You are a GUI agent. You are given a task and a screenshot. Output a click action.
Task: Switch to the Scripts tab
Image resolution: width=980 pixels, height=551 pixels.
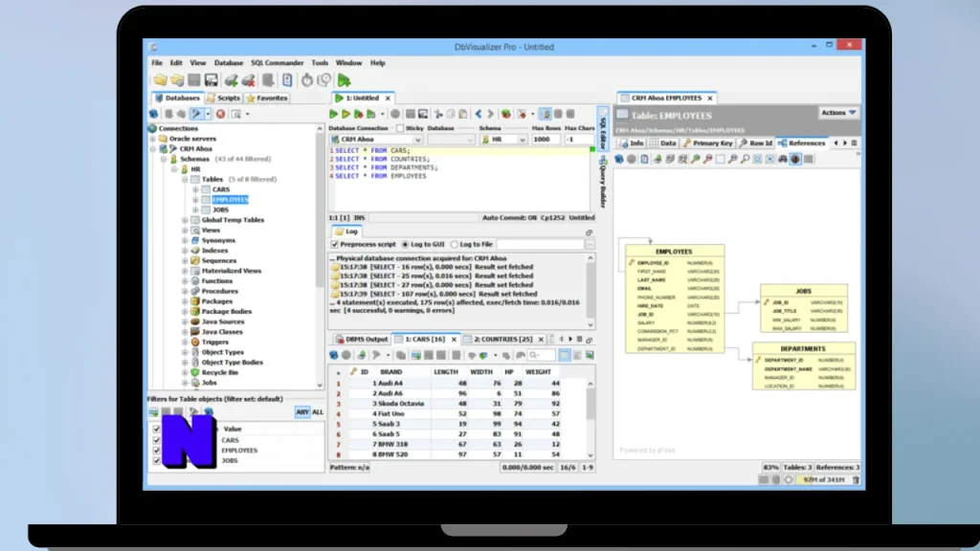223,99
